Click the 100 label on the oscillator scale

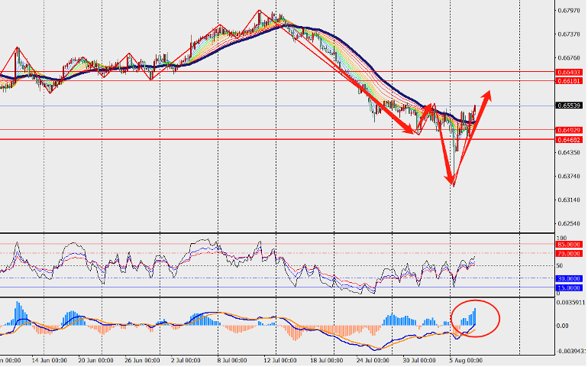tap(561, 238)
